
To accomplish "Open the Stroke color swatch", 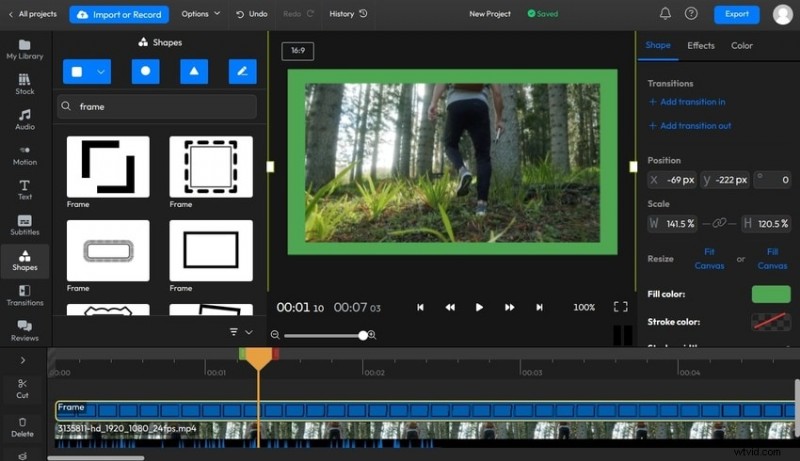I will tap(771, 322).
